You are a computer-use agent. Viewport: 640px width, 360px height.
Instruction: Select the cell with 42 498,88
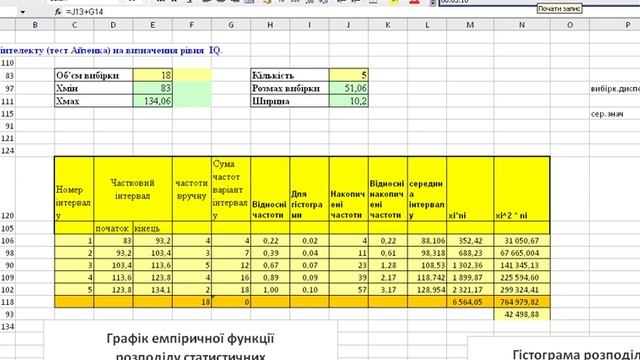pos(522,314)
